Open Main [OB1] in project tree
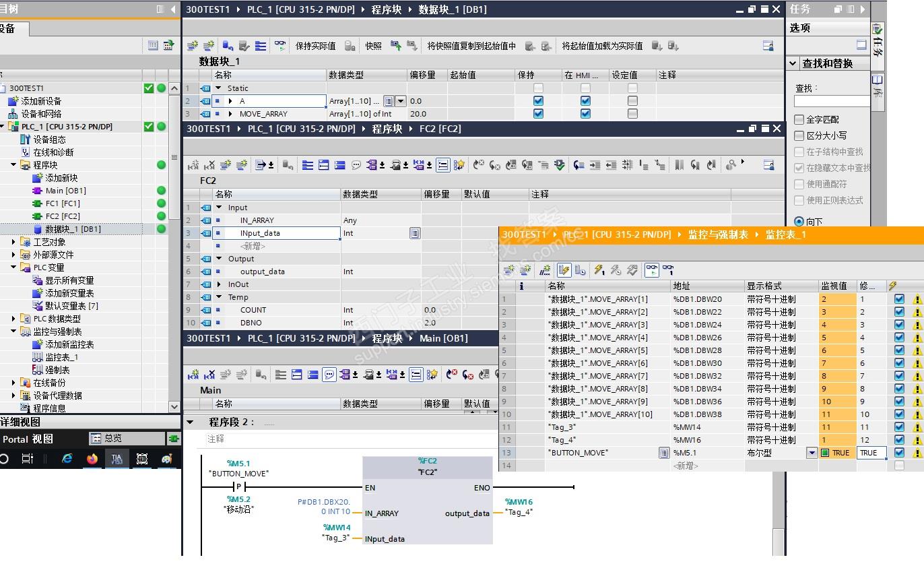924x570 pixels. click(65, 191)
